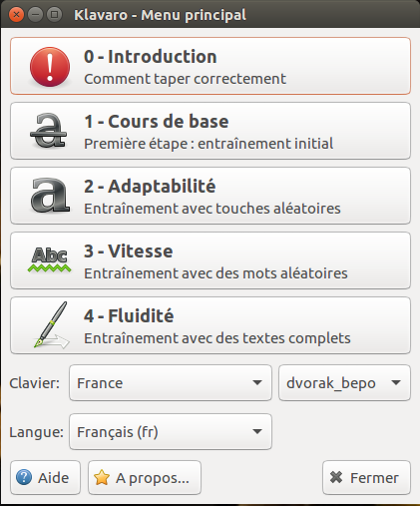Screen dimensions: 420x506
Task: Click the blue question mark Aide icon
Action: pos(24,477)
